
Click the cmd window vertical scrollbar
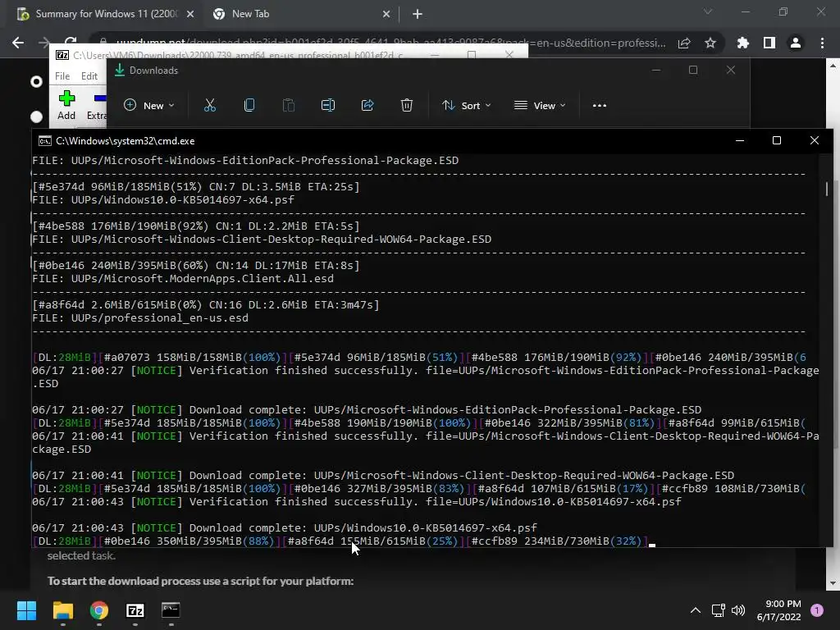coord(827,189)
